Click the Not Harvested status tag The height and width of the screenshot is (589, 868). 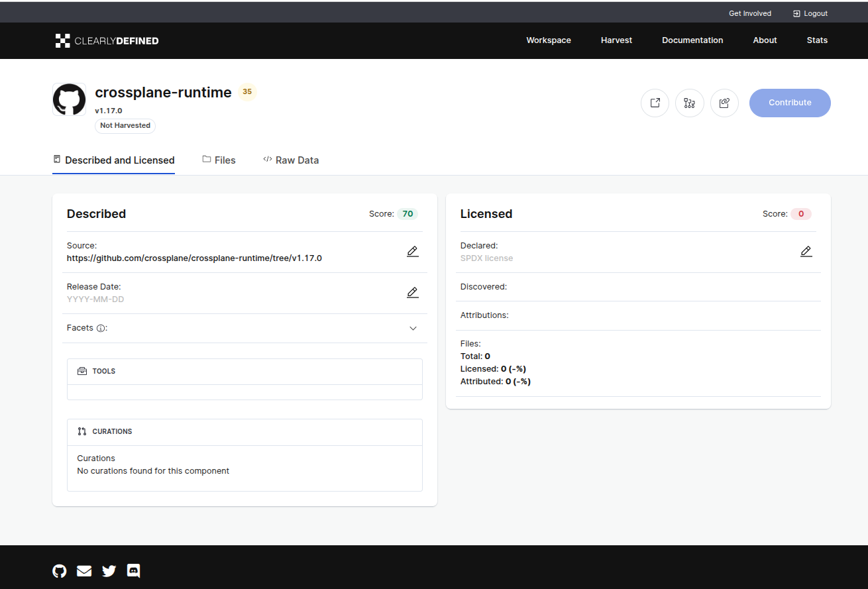coord(125,125)
